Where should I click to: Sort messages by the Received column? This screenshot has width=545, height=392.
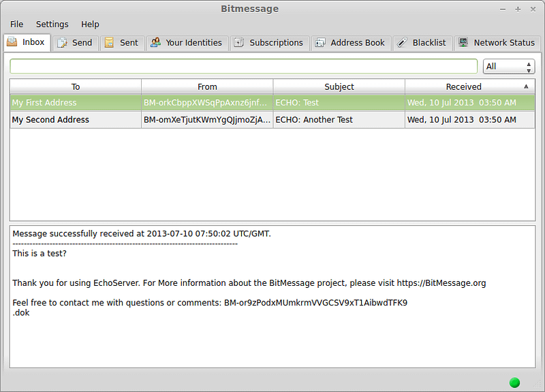click(470, 86)
